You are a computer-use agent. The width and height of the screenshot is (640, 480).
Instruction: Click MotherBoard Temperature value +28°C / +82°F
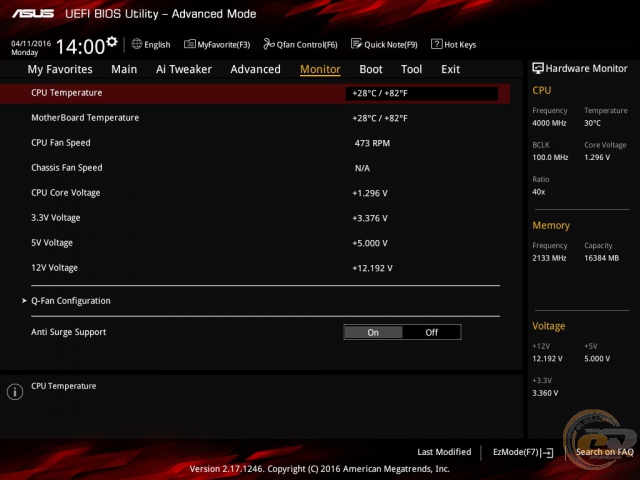point(380,118)
